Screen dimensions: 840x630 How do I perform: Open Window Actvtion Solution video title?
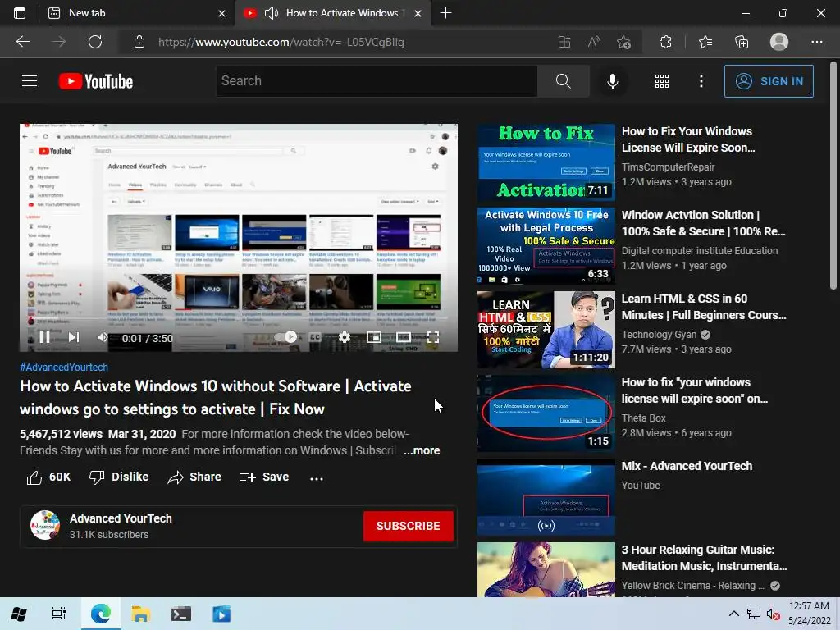coord(703,223)
